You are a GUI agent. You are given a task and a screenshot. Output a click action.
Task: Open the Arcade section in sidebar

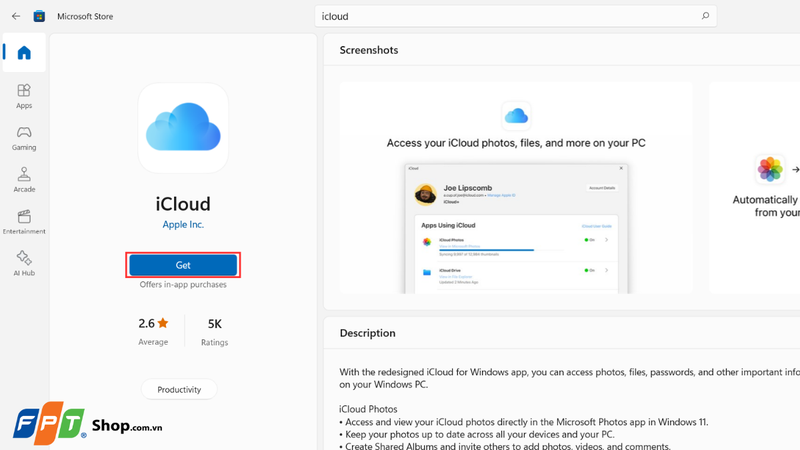(24, 180)
